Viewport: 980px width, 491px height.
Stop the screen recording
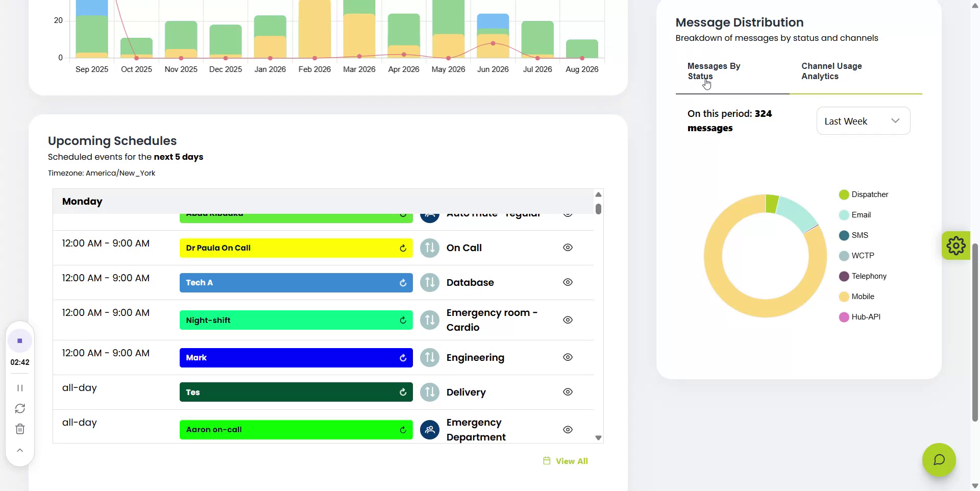point(20,340)
